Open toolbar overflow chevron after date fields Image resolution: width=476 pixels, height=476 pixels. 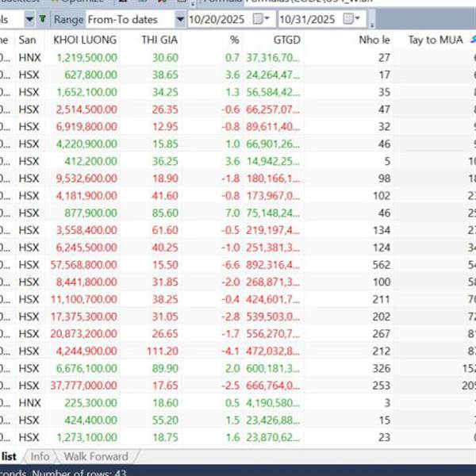click(x=371, y=19)
